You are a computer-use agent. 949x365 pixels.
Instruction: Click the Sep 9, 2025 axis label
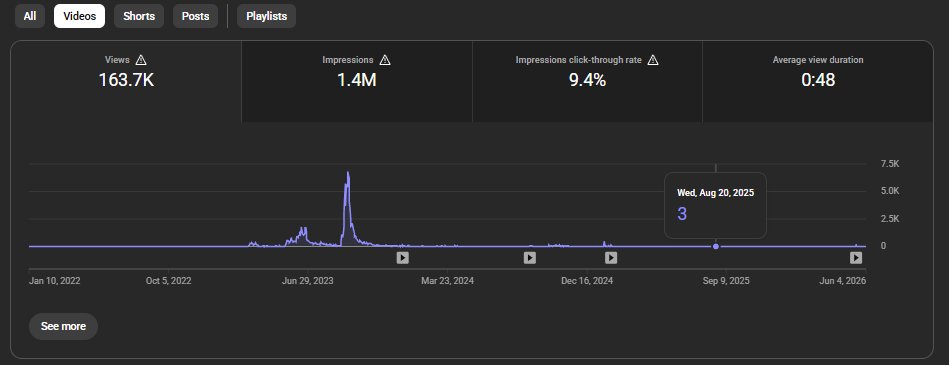[x=727, y=281]
